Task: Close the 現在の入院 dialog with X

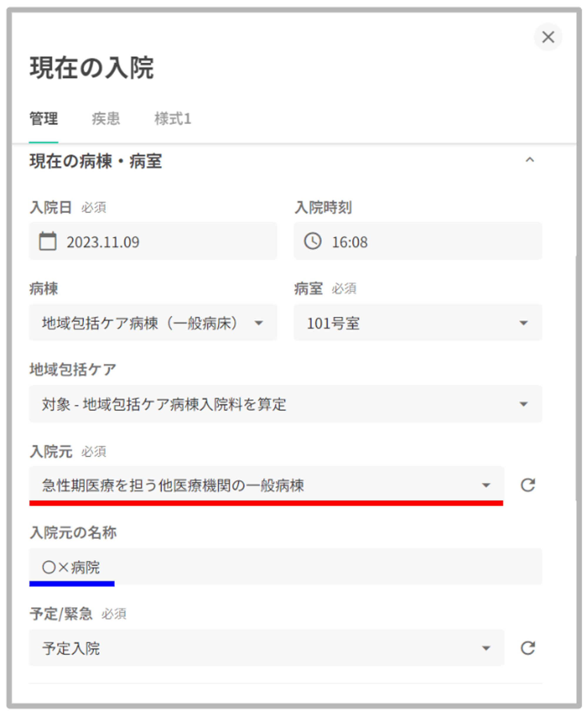Action: click(x=548, y=37)
